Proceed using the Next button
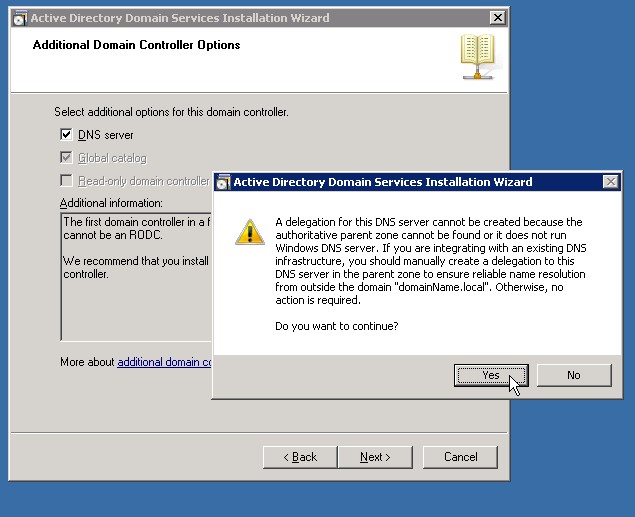Screen dimensions: 635x517 [375, 457]
